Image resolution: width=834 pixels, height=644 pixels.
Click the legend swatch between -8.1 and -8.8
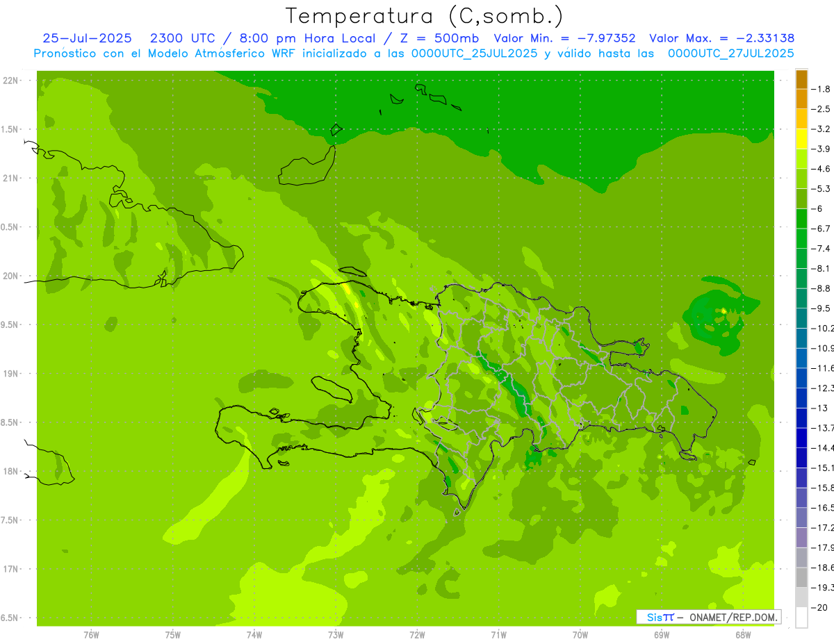click(801, 278)
